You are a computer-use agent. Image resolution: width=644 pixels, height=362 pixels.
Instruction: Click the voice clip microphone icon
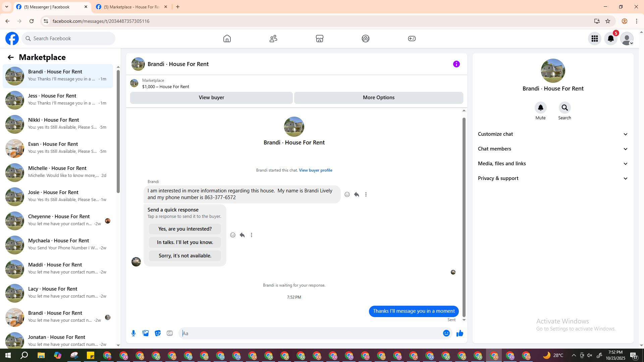pyautogui.click(x=133, y=333)
